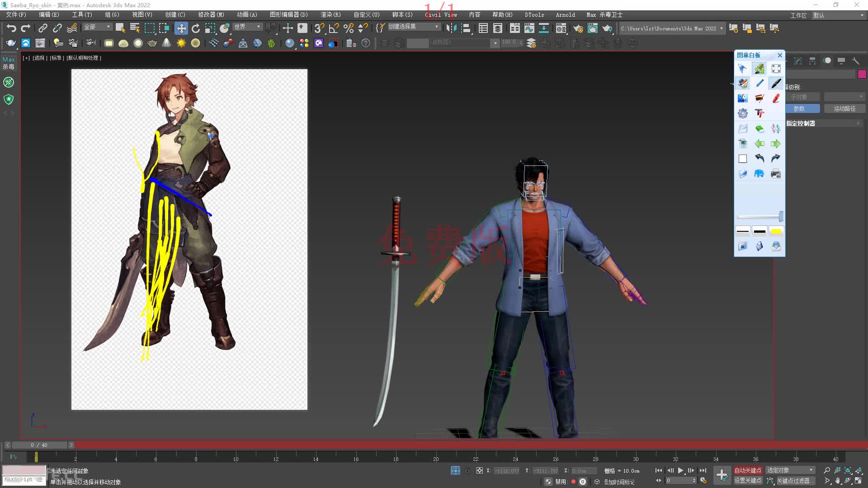Screen dimensions: 868x488
Task: Toggle Isolate Selection in status bar
Action: coord(455,470)
